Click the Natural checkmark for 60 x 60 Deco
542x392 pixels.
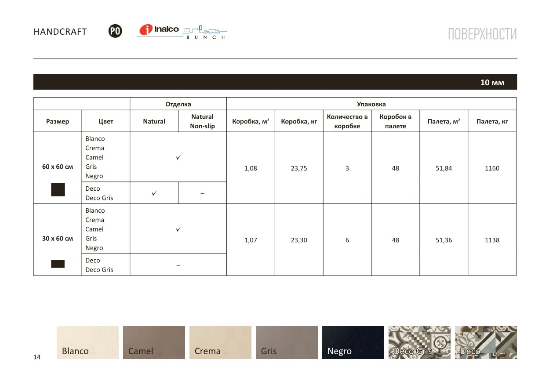point(154,193)
